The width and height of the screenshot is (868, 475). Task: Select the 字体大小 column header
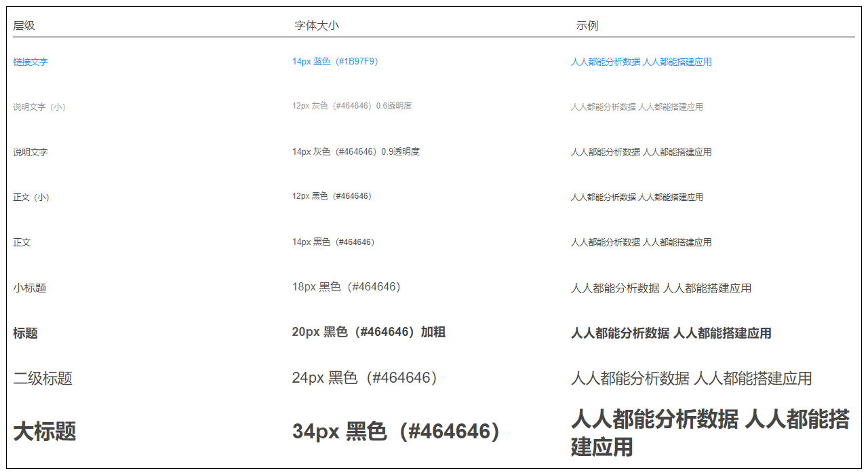316,26
